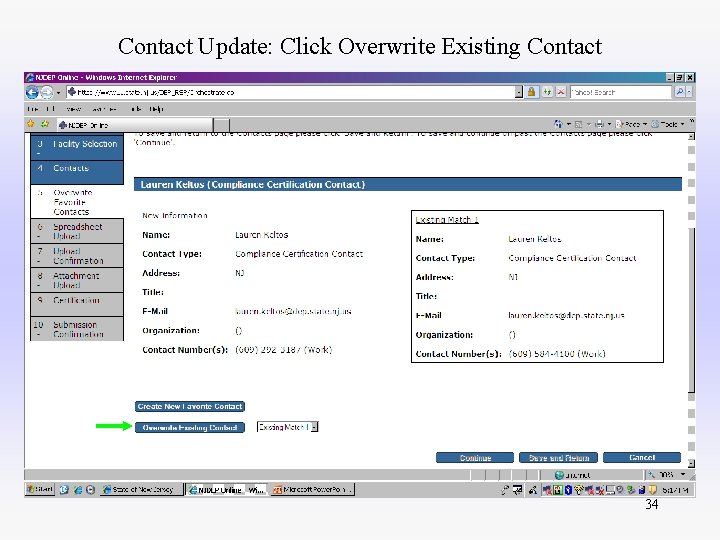Open the Page menu dropdown
Screen dimensions: 720x540
[631, 124]
